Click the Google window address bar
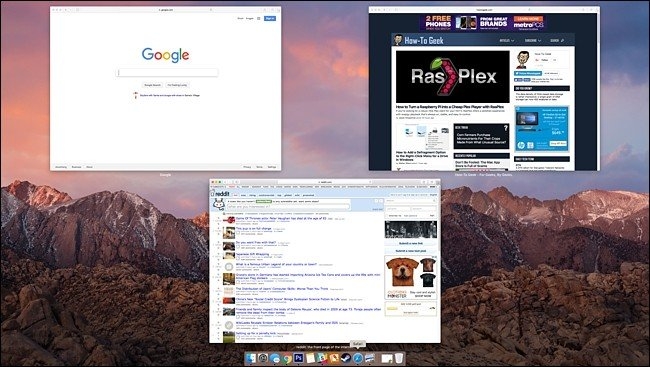 (x=165, y=9)
